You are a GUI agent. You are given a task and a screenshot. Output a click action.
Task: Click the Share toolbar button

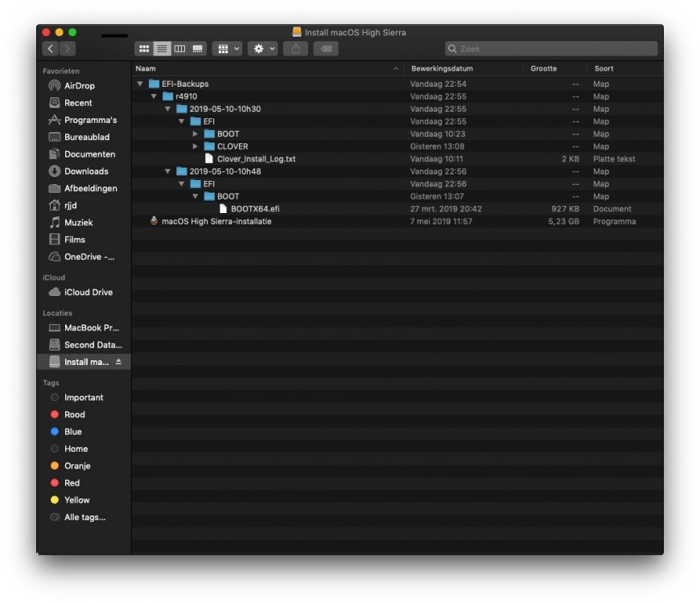tap(296, 49)
